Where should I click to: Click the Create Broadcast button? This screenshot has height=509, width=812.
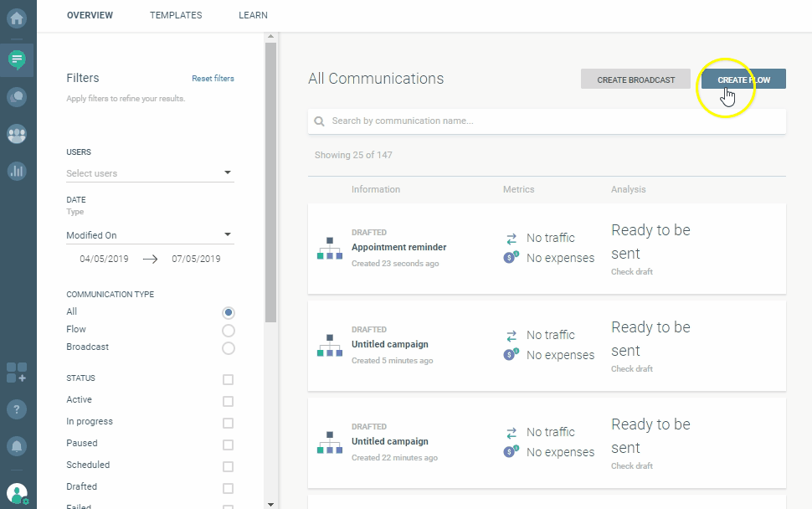click(635, 80)
